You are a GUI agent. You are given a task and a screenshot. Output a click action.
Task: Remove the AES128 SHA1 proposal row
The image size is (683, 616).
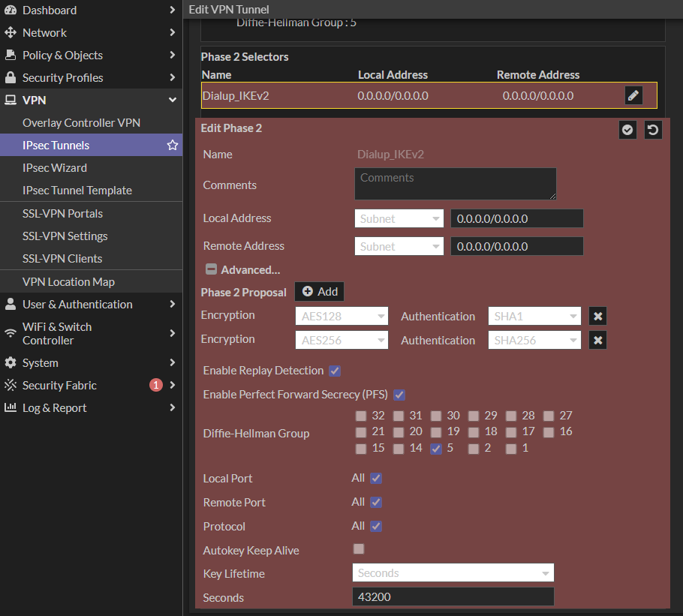pos(597,317)
